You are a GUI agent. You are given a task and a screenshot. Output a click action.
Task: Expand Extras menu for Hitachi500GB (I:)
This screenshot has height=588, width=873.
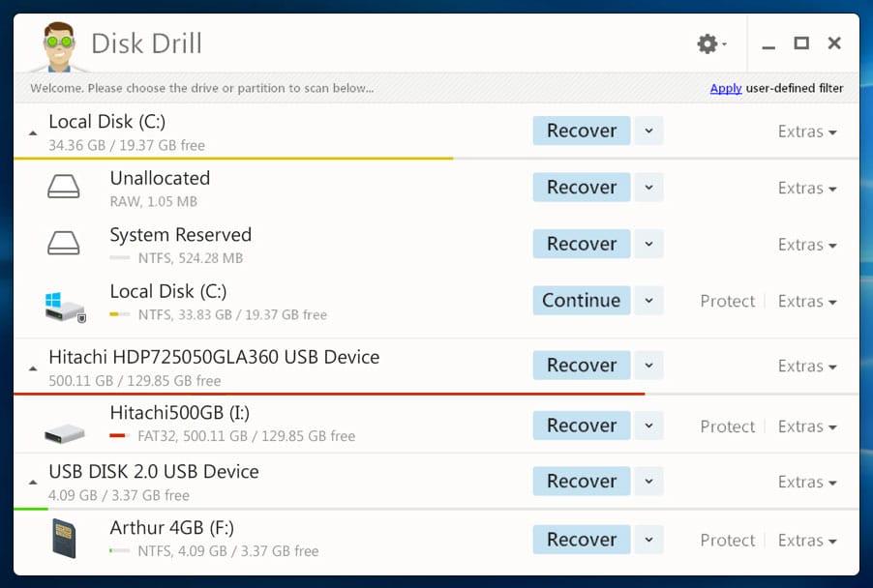tap(807, 426)
